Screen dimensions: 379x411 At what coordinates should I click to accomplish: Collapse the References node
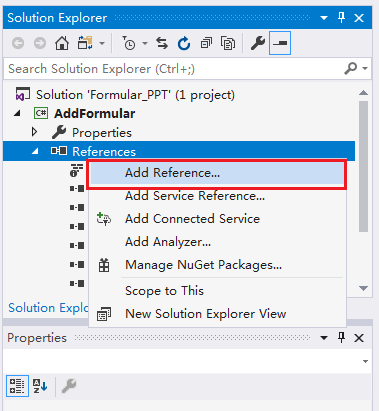pos(35,152)
